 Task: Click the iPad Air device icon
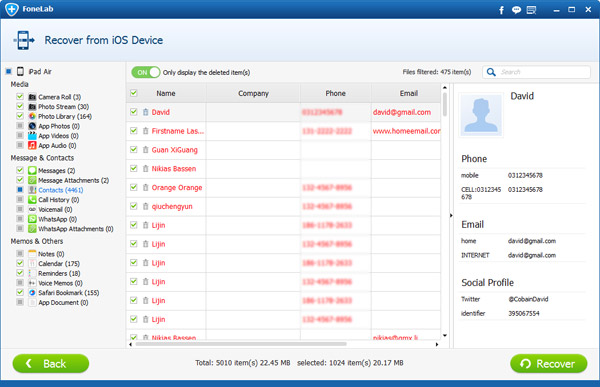point(20,72)
